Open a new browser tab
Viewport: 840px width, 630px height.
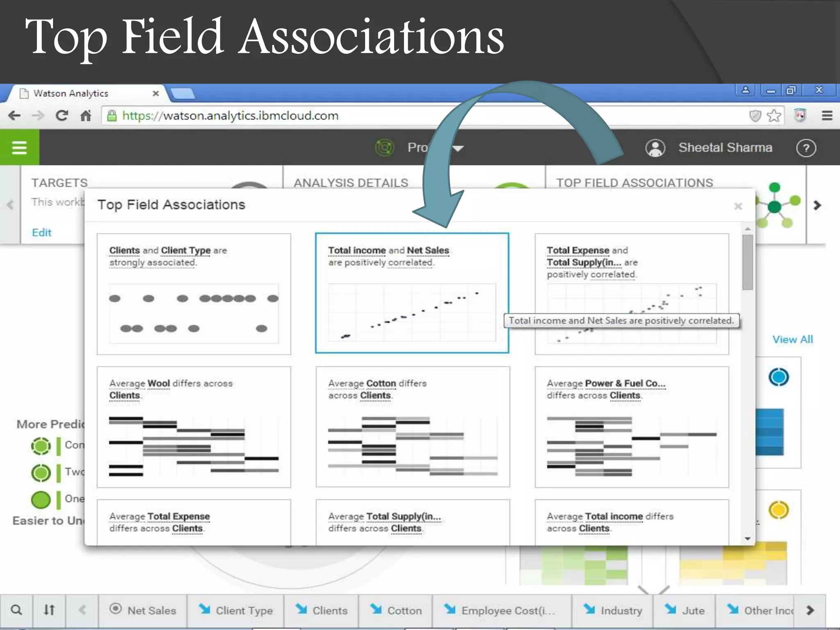coord(183,94)
